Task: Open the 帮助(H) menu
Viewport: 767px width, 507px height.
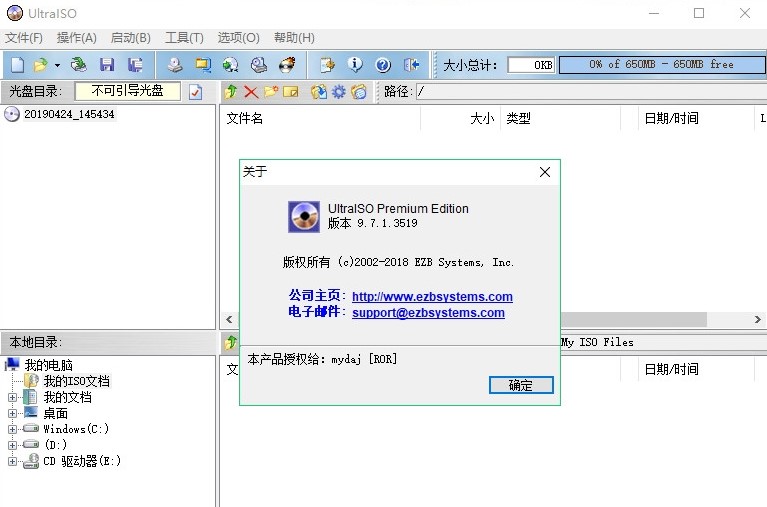Action: [x=294, y=38]
